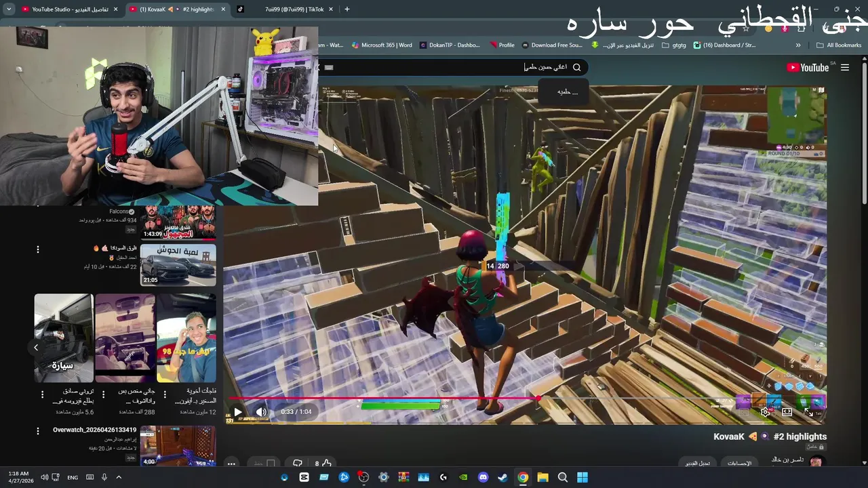Image resolution: width=868 pixels, height=488 pixels.
Task: Open WinRAR from the taskbar
Action: (403, 477)
